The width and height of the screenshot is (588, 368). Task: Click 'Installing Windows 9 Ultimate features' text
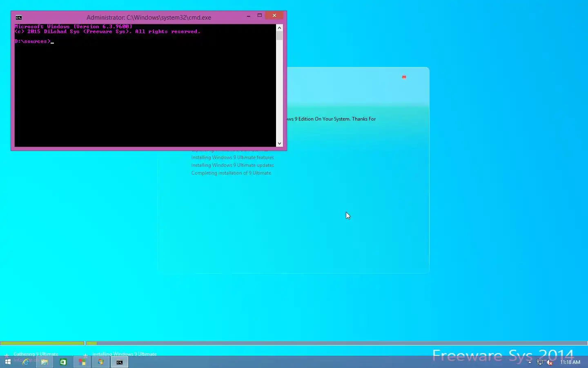(x=232, y=157)
